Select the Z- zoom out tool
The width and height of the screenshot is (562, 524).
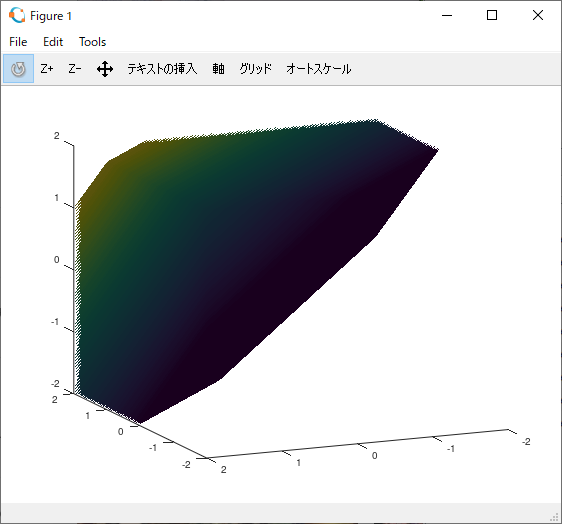click(x=75, y=68)
